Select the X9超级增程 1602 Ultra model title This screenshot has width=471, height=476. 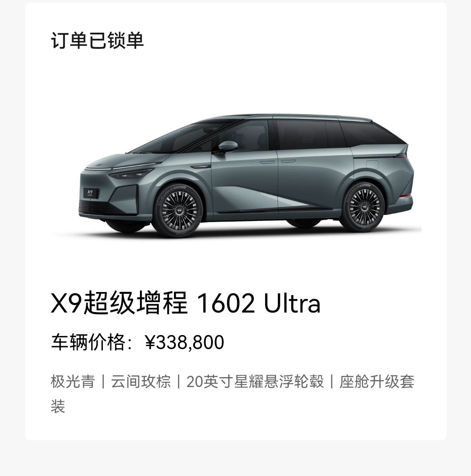(x=185, y=303)
